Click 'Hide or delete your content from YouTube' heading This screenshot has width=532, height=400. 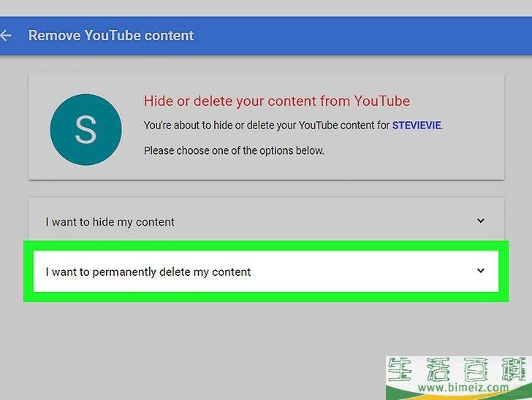pos(276,101)
